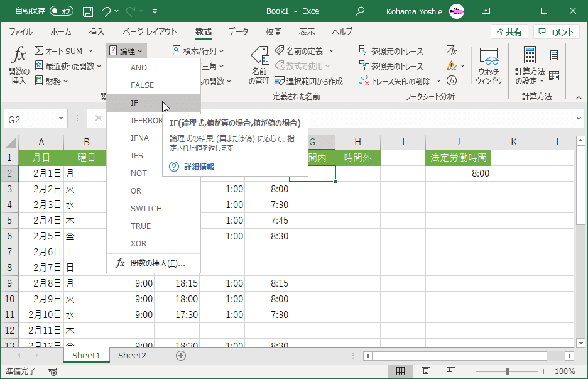Open the search magnifier in title bar
The image size is (588, 379).
tap(359, 11)
